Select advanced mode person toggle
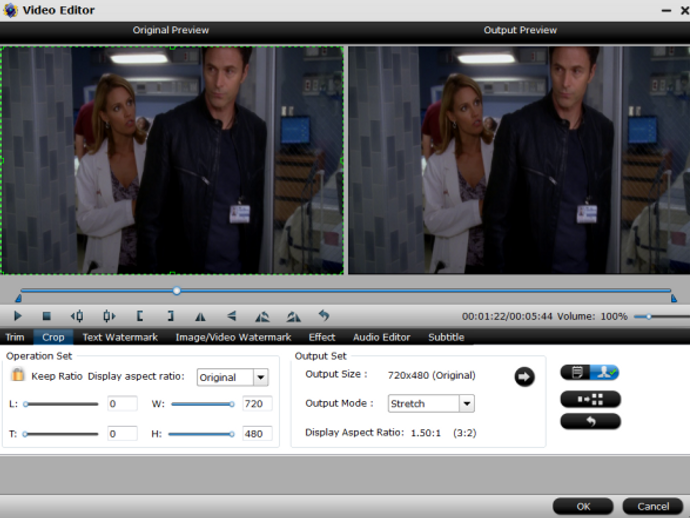 point(605,373)
